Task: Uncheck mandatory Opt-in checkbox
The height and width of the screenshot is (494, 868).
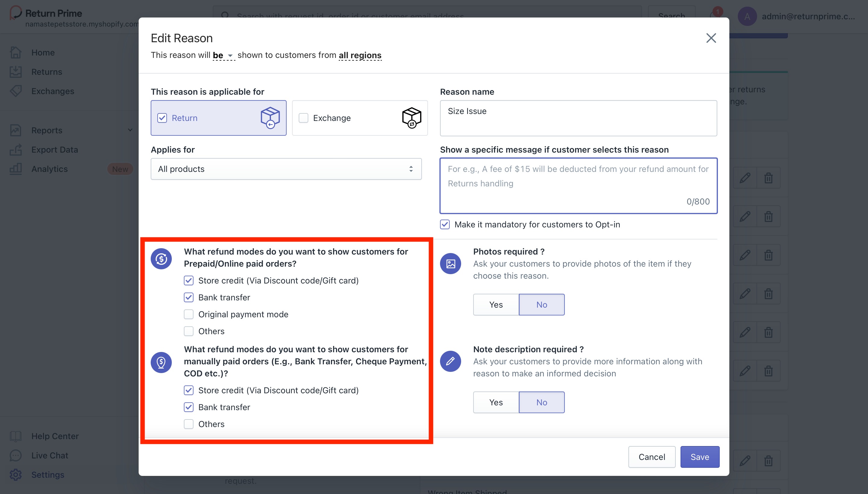Action: [x=445, y=225]
